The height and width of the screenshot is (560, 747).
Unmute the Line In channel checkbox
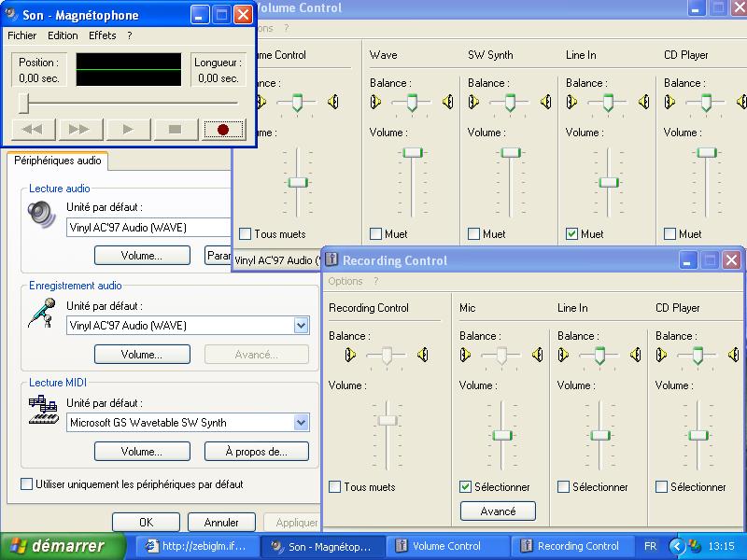tap(571, 234)
